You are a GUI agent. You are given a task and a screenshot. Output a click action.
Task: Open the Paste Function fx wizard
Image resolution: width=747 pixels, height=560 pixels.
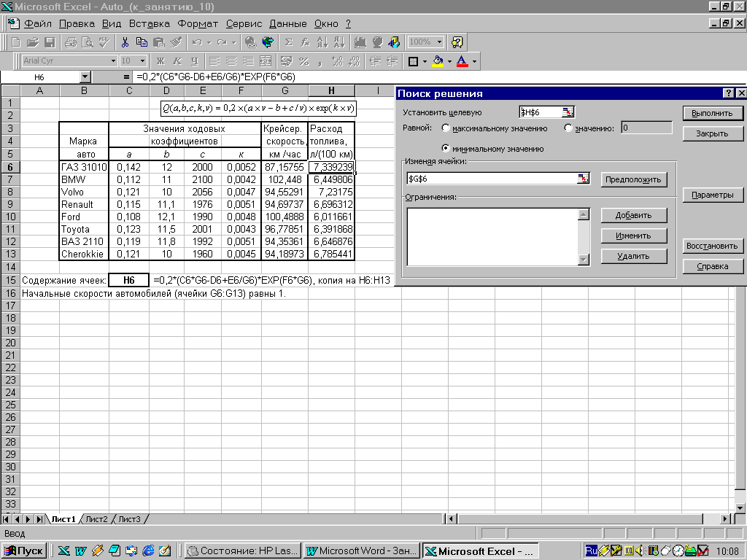[x=305, y=42]
